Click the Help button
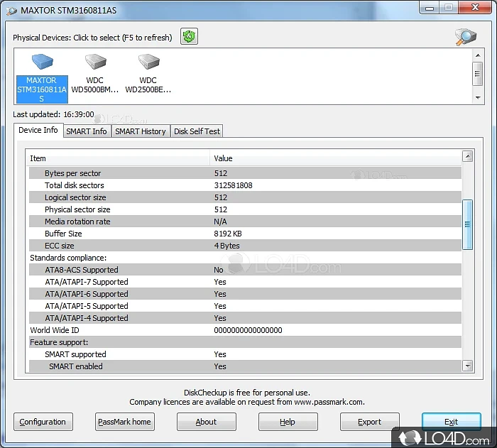This screenshot has width=497, height=448. tap(288, 422)
